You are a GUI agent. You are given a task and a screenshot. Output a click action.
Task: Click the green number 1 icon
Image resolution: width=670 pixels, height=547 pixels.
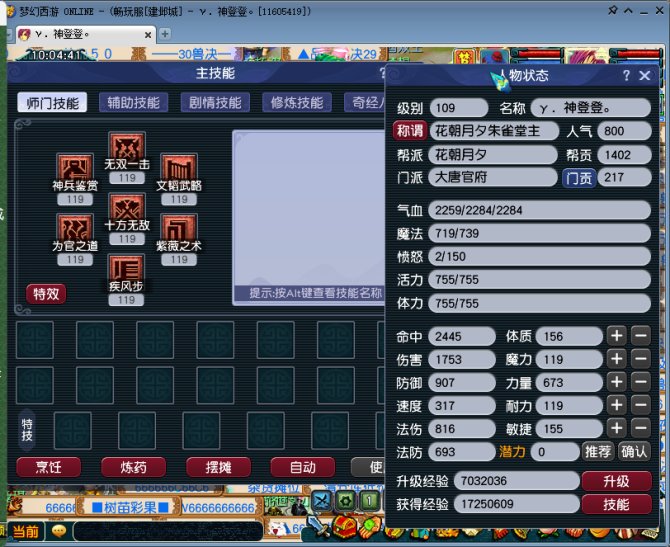[369, 501]
